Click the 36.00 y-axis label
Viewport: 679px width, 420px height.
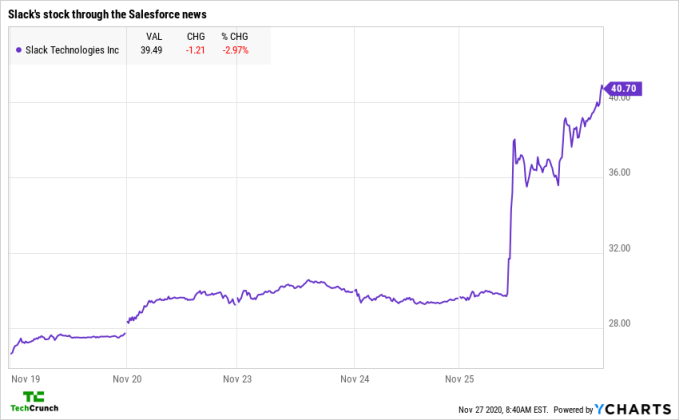tap(621, 172)
